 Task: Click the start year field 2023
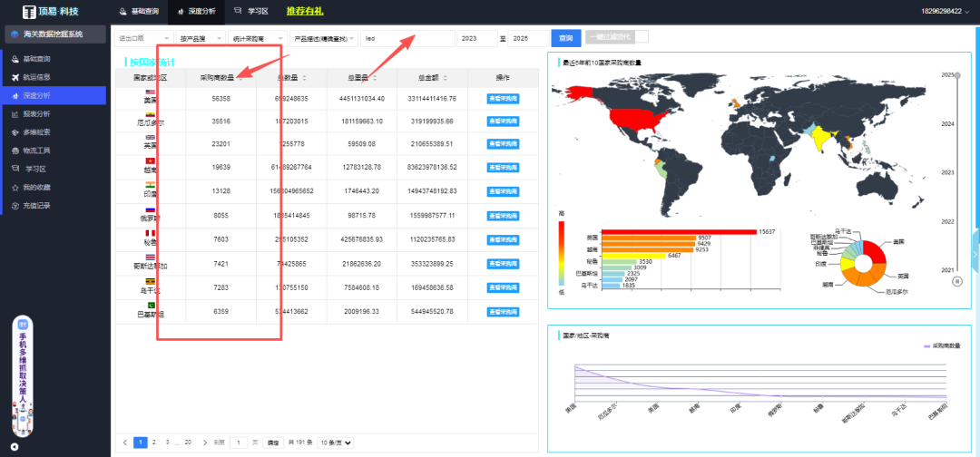point(477,38)
